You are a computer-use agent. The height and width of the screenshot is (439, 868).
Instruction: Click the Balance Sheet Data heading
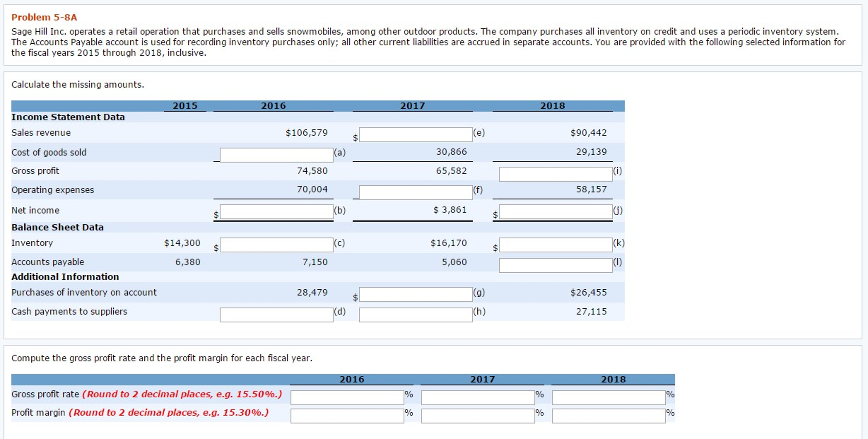click(x=57, y=227)
